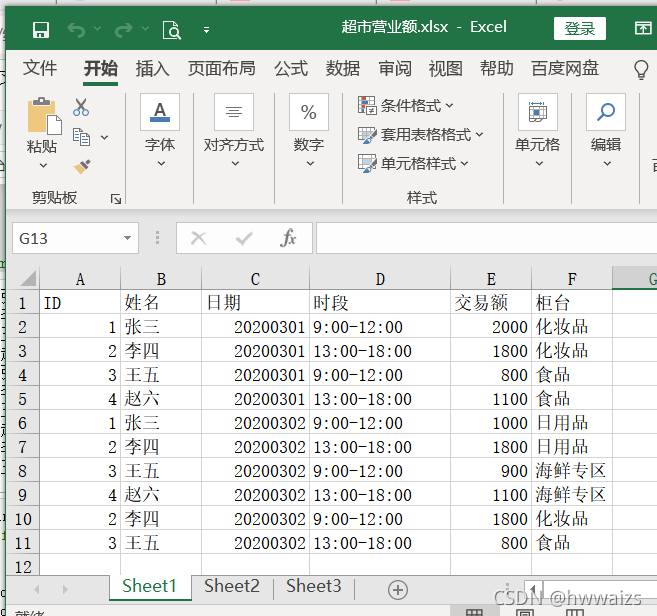The image size is (657, 616).
Task: Click the Cancel X formula button
Action: coord(198,238)
